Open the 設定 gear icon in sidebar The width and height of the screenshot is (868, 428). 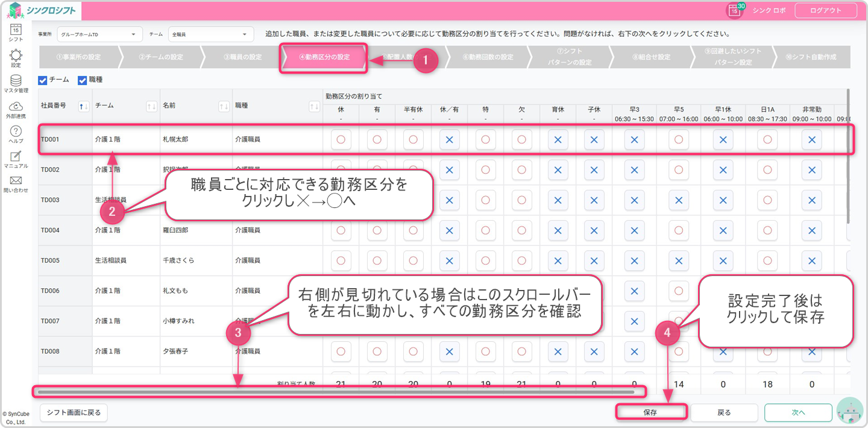pos(16,56)
